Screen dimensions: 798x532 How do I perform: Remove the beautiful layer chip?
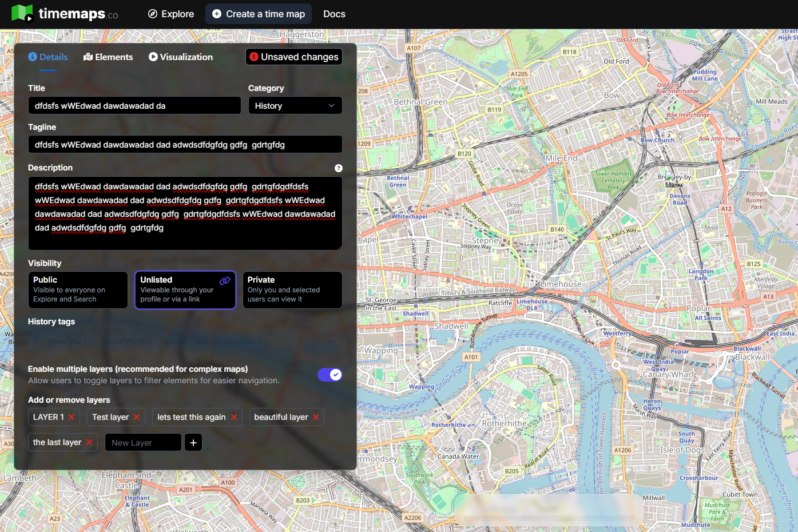(316, 417)
